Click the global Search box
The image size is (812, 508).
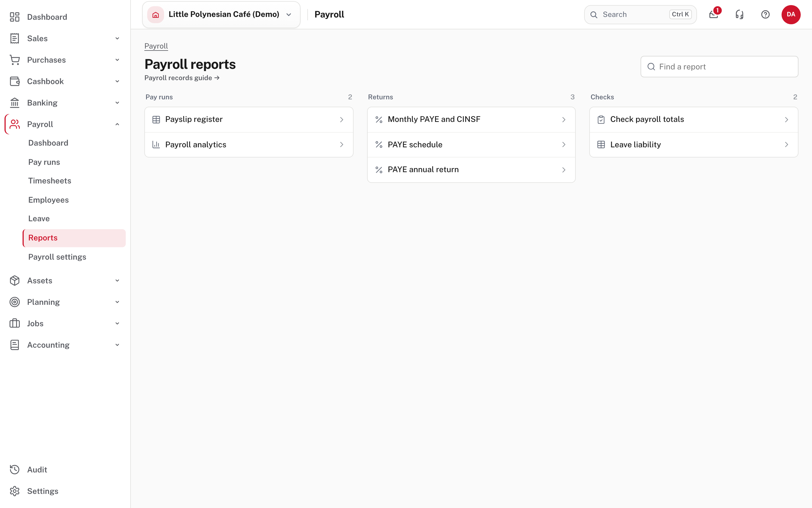tap(640, 14)
